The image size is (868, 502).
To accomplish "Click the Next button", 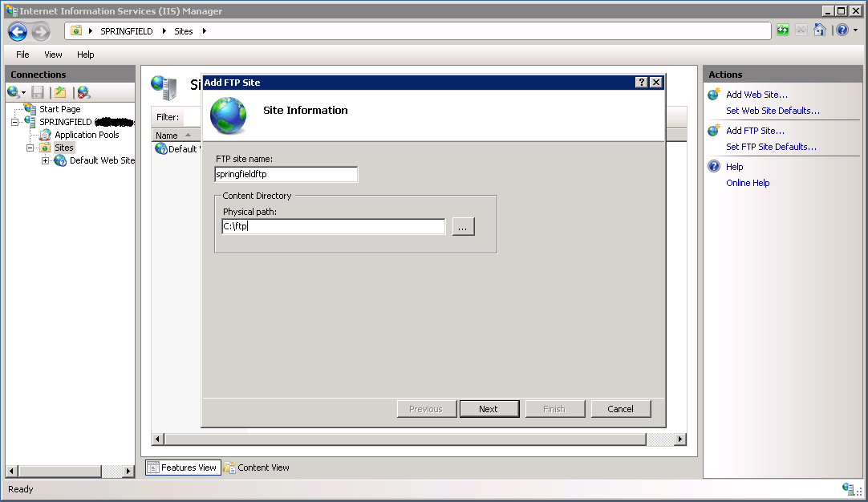I will click(489, 409).
